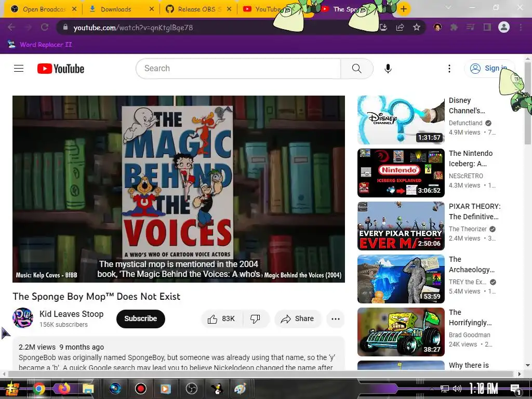Screen dimensions: 532x399
Task: Toggle the browser side panel
Action: (x=487, y=27)
